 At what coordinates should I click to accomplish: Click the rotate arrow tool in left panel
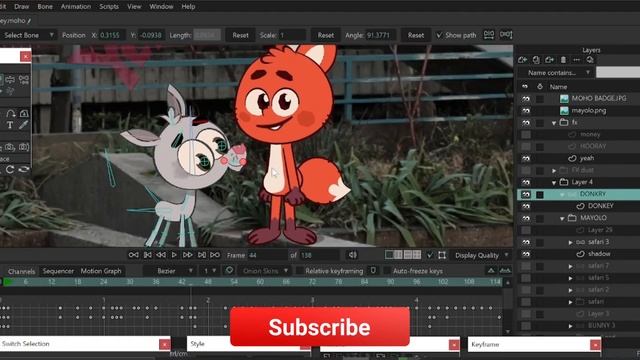click(x=10, y=169)
